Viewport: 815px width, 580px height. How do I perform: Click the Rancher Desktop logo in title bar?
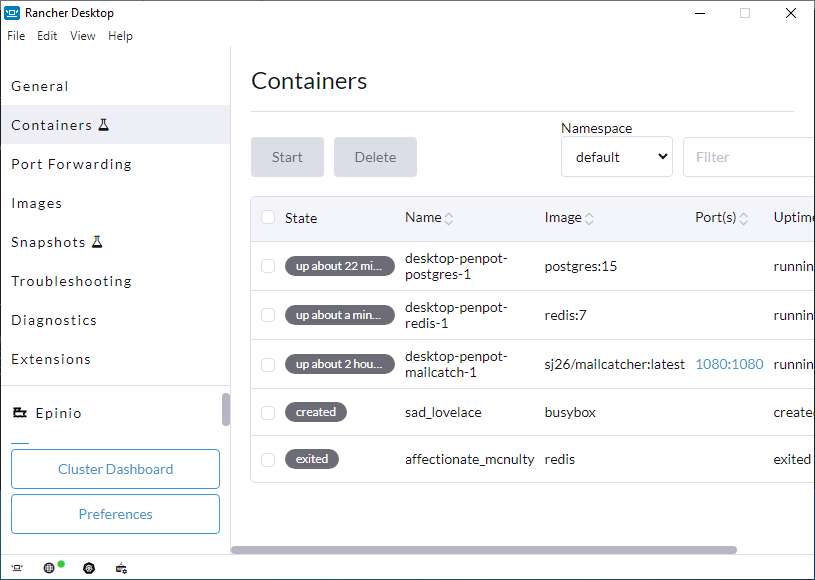(12, 12)
